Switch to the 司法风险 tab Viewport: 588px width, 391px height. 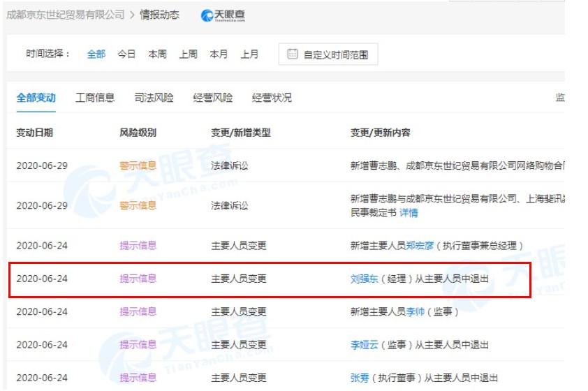pos(154,98)
